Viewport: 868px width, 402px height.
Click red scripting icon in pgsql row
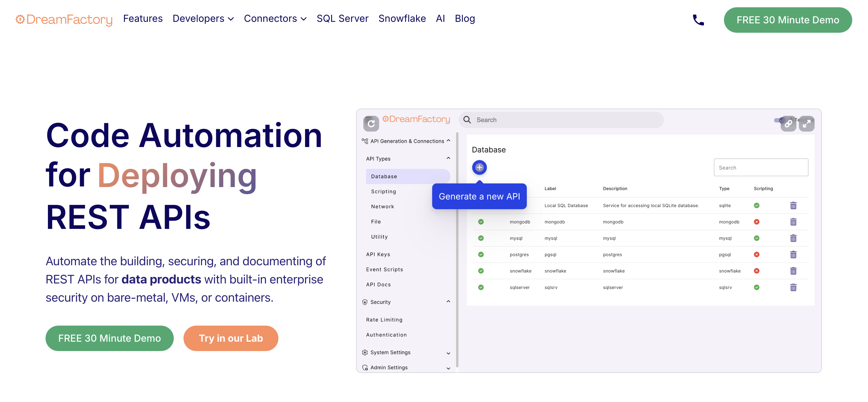click(756, 254)
